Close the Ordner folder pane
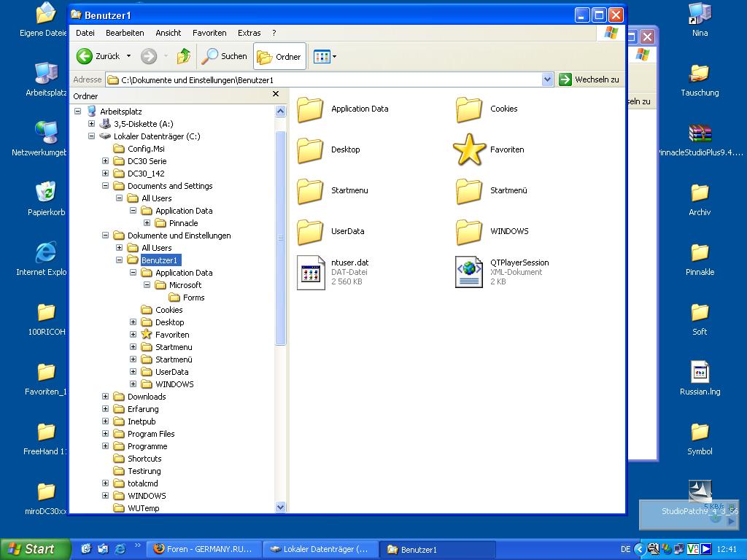 coord(276,94)
